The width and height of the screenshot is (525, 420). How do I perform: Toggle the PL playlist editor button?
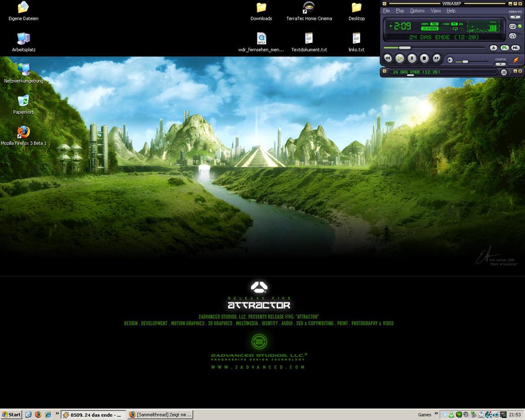504,48
